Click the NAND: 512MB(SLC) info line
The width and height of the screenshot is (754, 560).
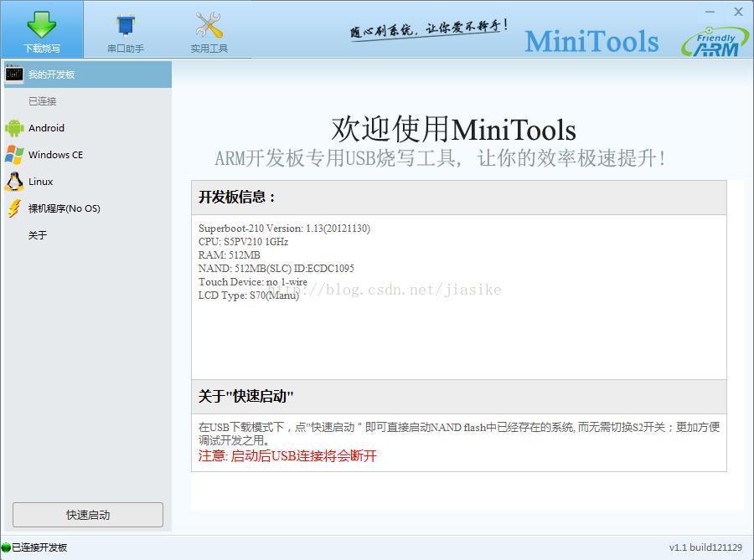click(276, 269)
